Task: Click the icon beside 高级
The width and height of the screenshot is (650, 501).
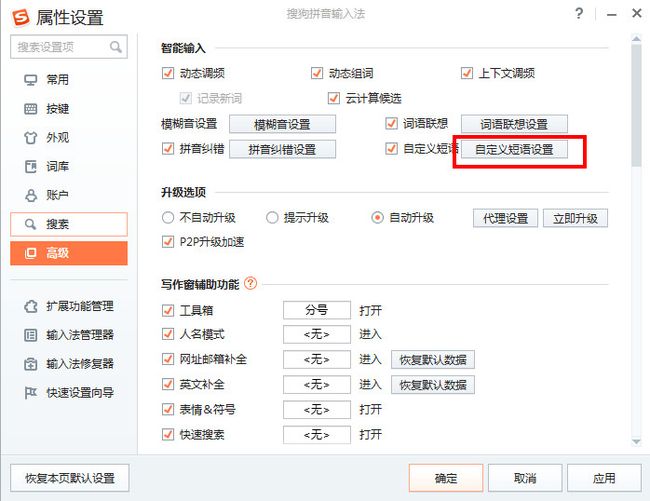Action: pyautogui.click(x=30, y=253)
